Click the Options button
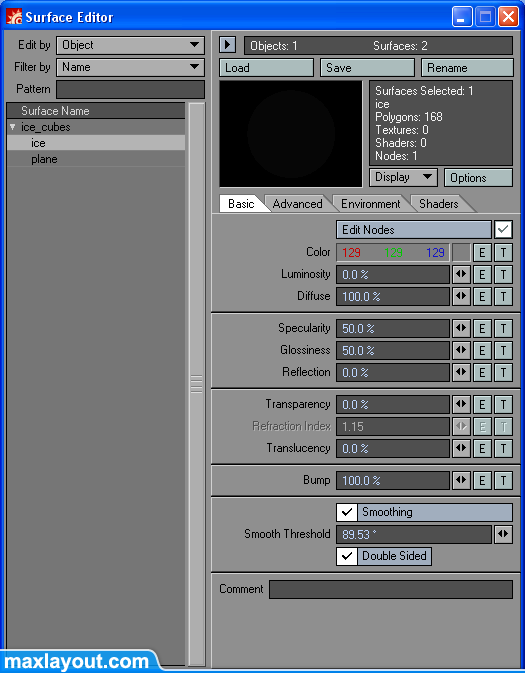The image size is (525, 673). [478, 178]
